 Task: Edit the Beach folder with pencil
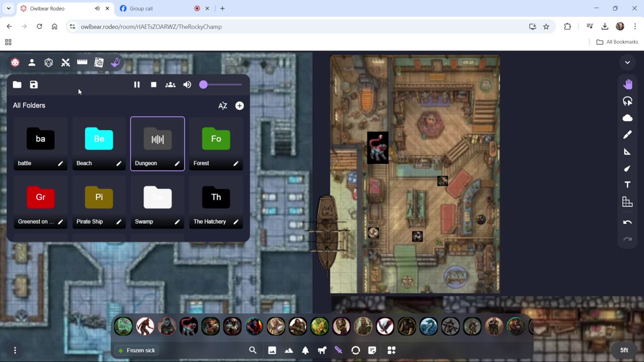pyautogui.click(x=119, y=163)
